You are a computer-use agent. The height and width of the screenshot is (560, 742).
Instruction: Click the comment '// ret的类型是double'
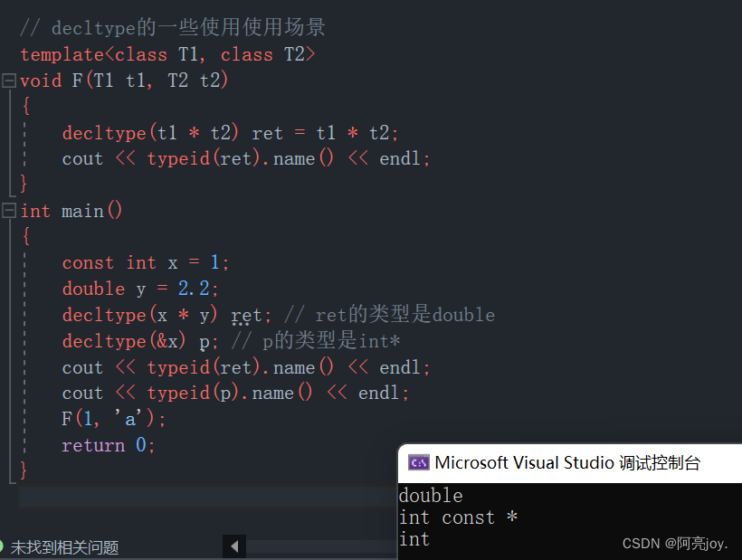click(x=389, y=315)
